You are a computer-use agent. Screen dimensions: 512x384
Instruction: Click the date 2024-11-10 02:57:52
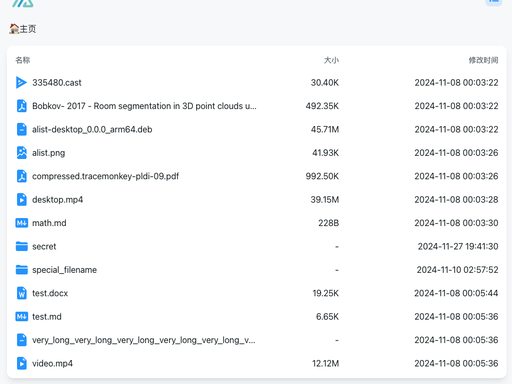tap(457, 270)
